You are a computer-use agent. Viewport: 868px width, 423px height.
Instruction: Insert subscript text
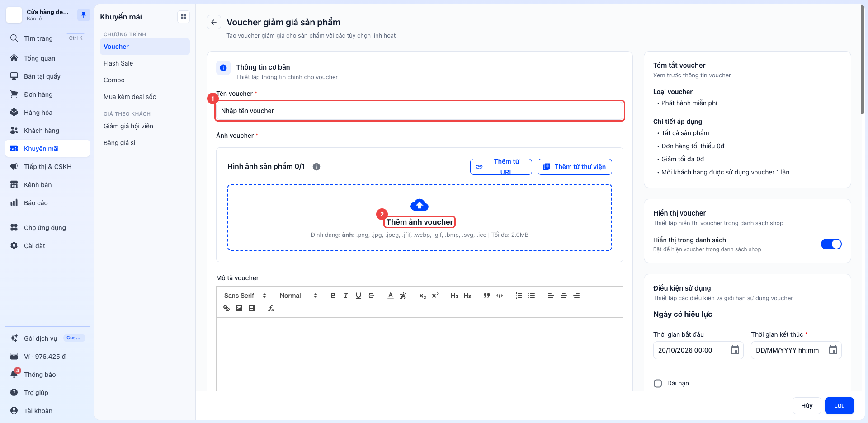pos(422,296)
